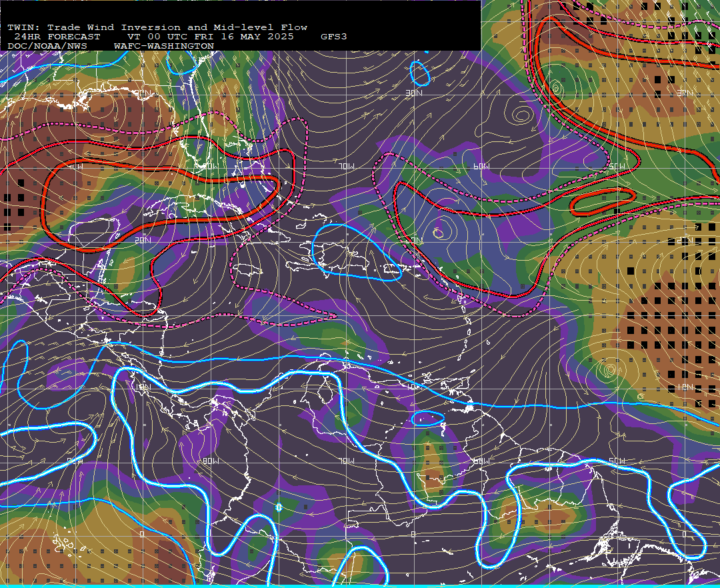
Task: Click the "24HR FORECAST" label
Action: pyautogui.click(x=57, y=37)
